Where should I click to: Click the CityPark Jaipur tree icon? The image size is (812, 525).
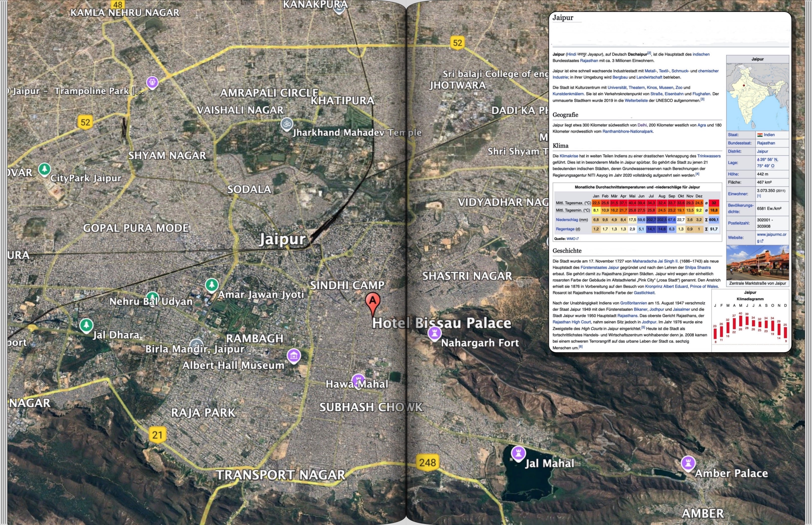click(44, 169)
